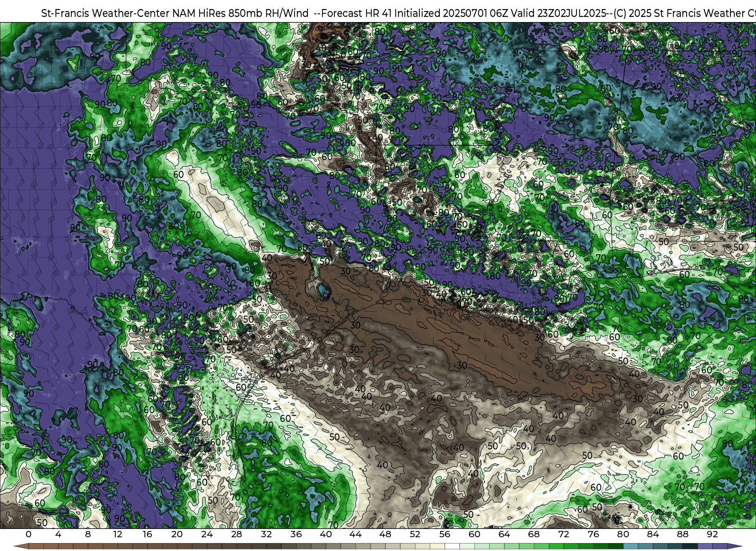Click the 0 tick label on colorbar
This screenshot has width=756, height=551.
(28, 534)
